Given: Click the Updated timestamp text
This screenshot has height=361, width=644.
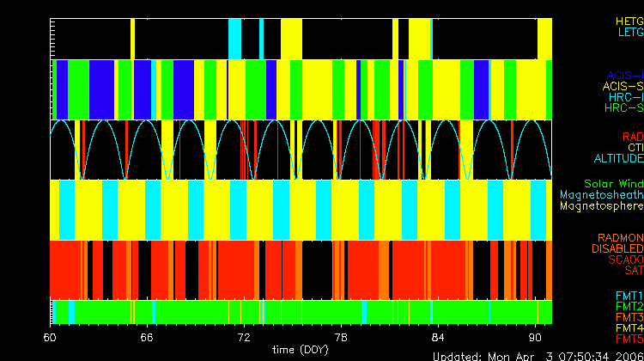Looking at the screenshot, I should 537,356.
